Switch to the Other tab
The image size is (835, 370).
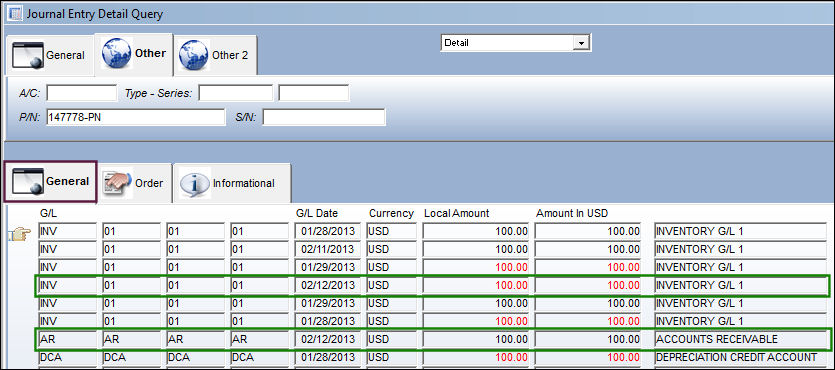(x=134, y=54)
